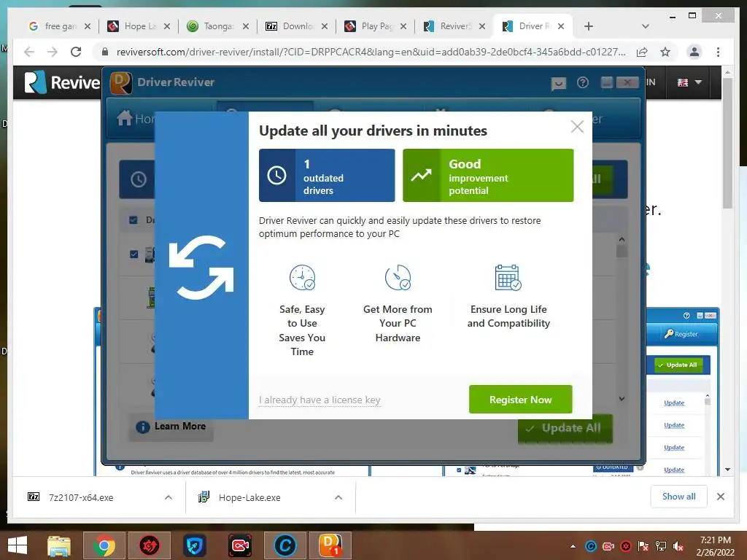
Task: Bookmark this page with star icon
Action: (665, 52)
